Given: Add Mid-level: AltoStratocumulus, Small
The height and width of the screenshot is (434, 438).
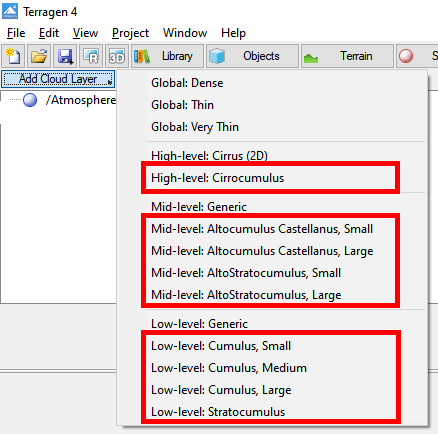Looking at the screenshot, I should [272, 273].
